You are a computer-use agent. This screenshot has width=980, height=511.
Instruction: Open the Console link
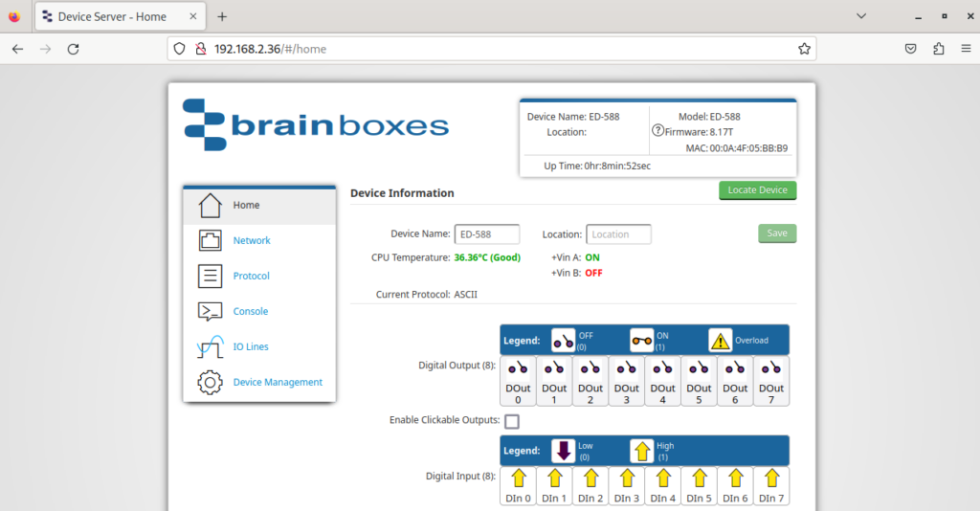pyautogui.click(x=251, y=311)
